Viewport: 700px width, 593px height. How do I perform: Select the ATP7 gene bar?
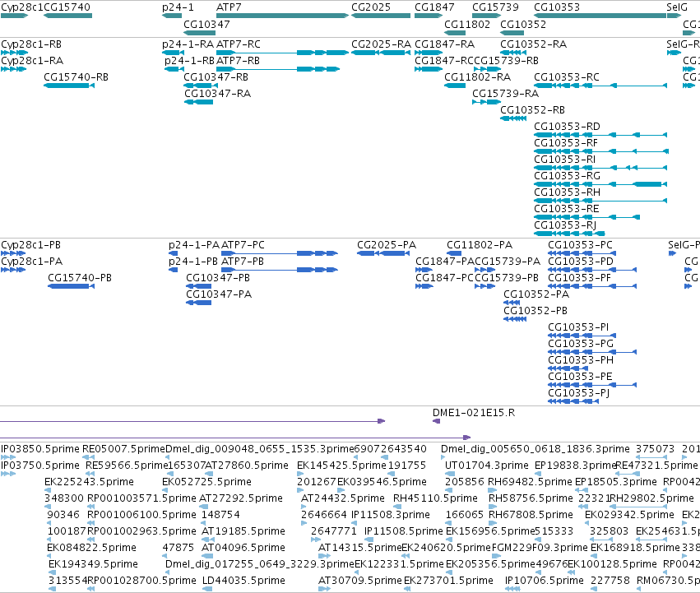[282, 16]
